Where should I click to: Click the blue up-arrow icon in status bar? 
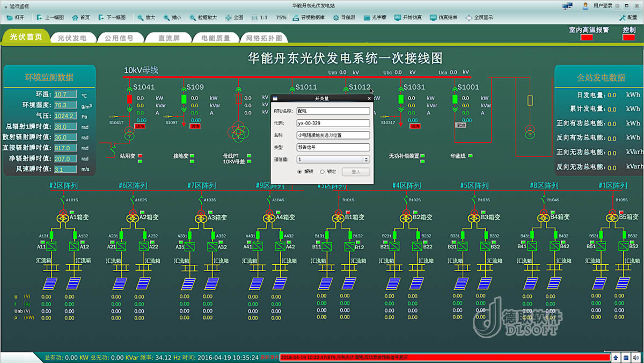pos(616,357)
